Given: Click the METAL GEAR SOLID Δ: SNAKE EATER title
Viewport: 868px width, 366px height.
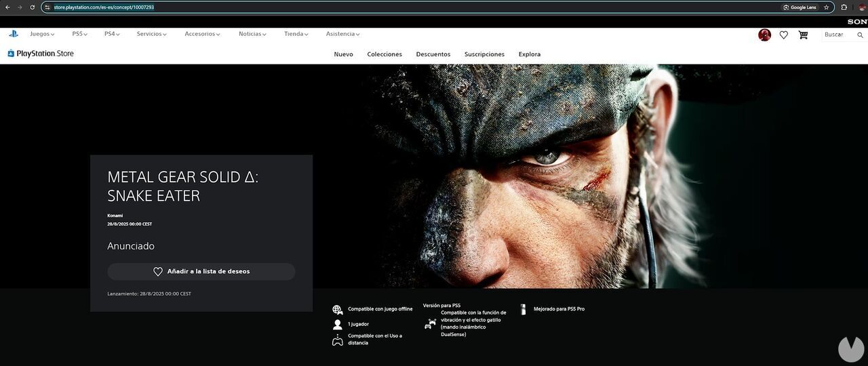Looking at the screenshot, I should click(x=183, y=186).
